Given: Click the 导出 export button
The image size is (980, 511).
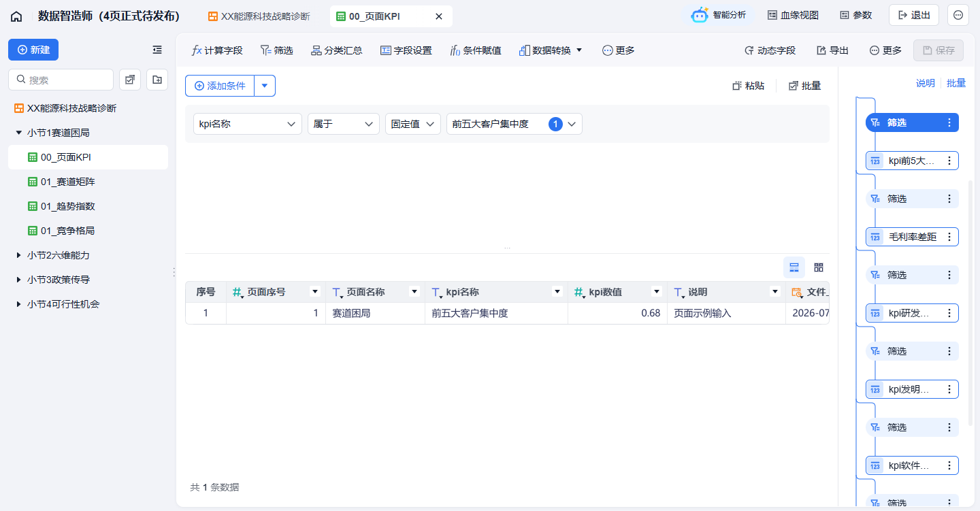Looking at the screenshot, I should coord(832,50).
